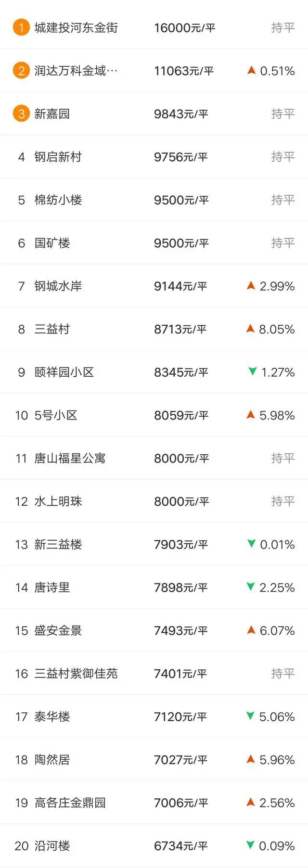Image resolution: width=308 pixels, height=868 pixels.
Task: Click the orange rank 2 badge
Action: pos(21,71)
